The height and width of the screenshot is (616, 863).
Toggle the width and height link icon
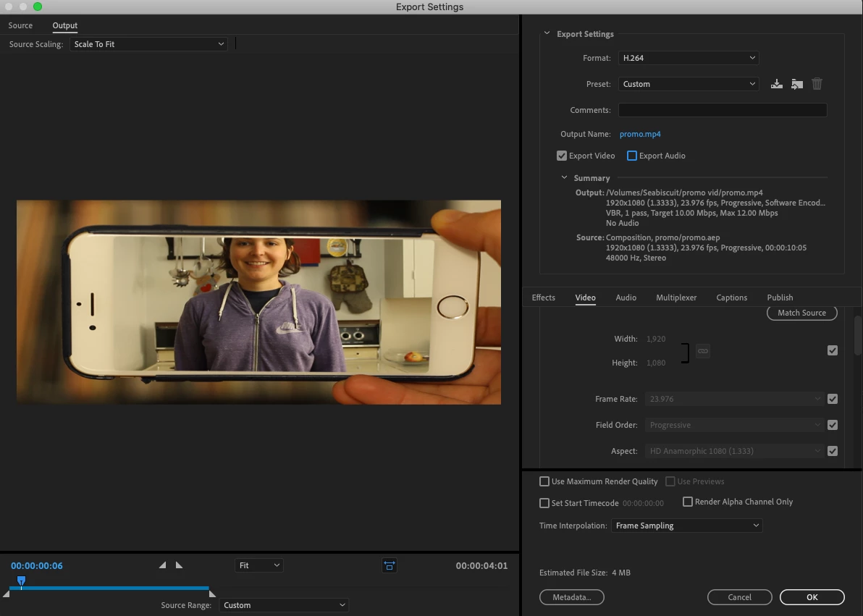[x=702, y=351]
